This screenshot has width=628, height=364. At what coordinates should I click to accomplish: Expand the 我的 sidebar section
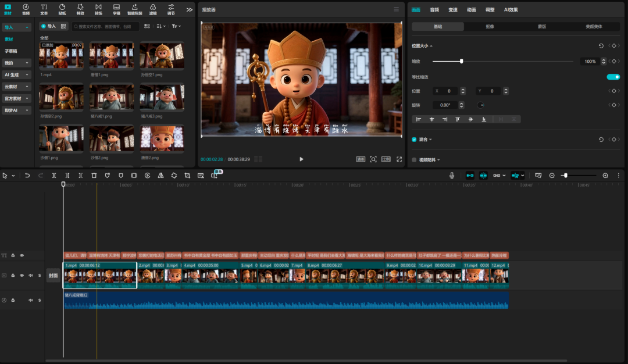(x=16, y=63)
